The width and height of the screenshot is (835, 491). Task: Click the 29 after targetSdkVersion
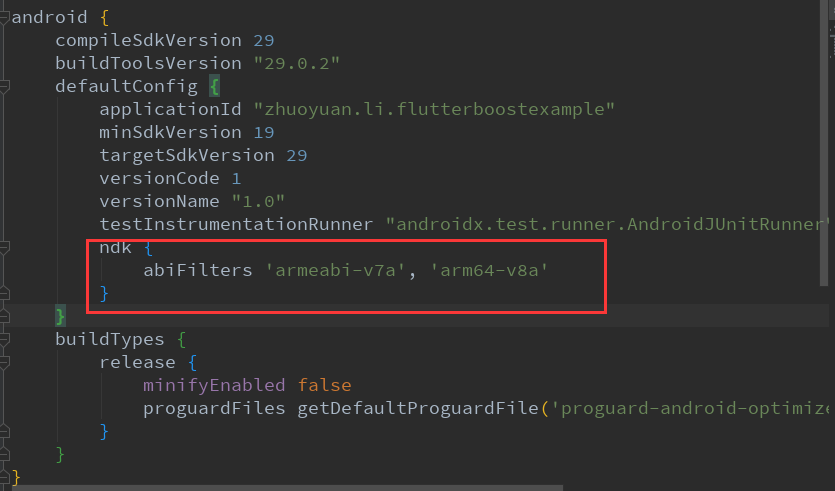click(297, 156)
